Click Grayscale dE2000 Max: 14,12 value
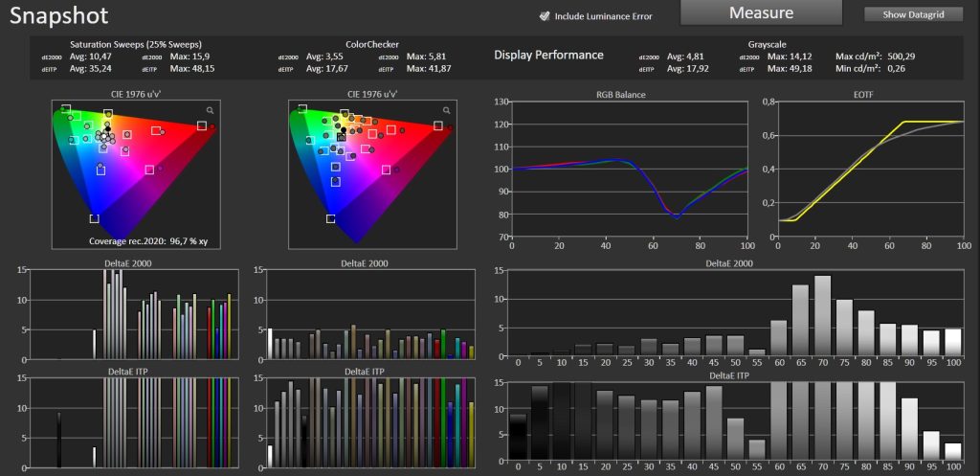Viewport: 980px width, 476px height. [x=791, y=57]
